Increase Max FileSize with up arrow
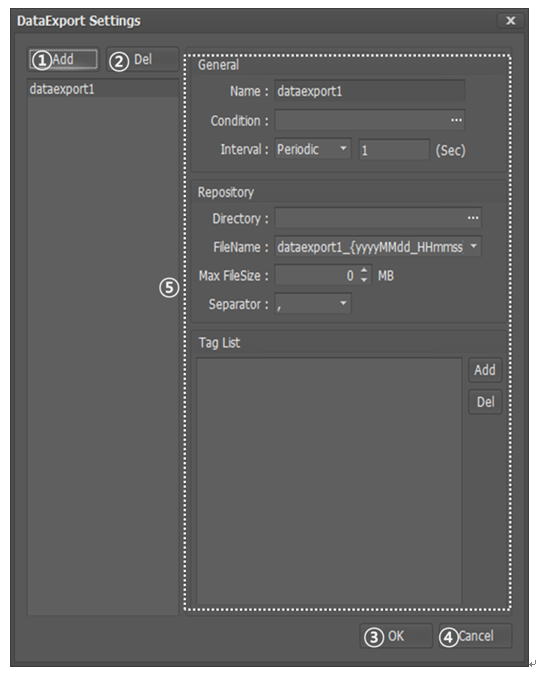 click(x=364, y=270)
